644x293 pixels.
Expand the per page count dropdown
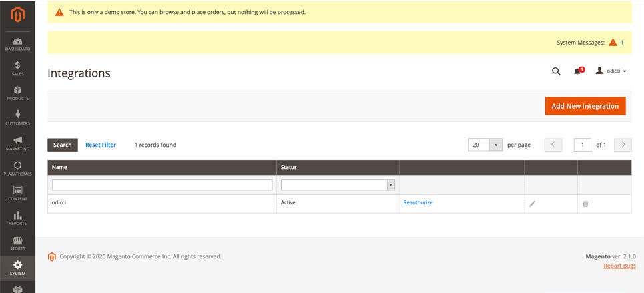tap(496, 145)
